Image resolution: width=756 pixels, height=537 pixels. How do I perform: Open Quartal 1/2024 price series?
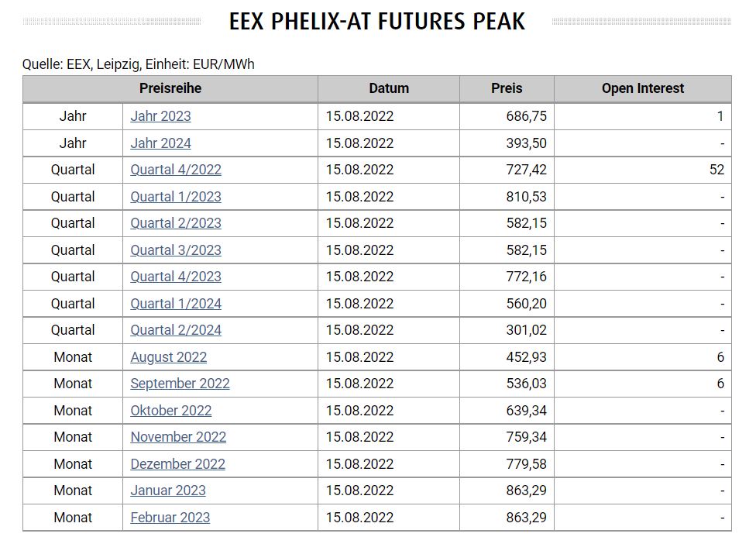176,304
